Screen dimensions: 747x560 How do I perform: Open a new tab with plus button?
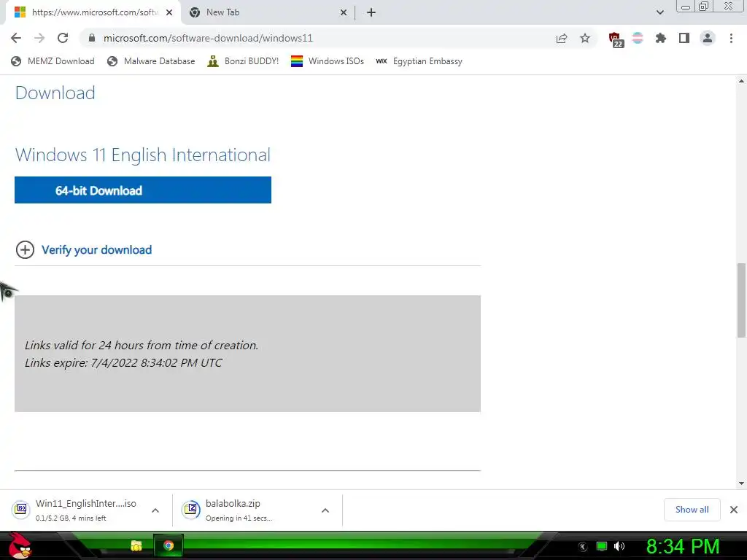click(x=371, y=12)
